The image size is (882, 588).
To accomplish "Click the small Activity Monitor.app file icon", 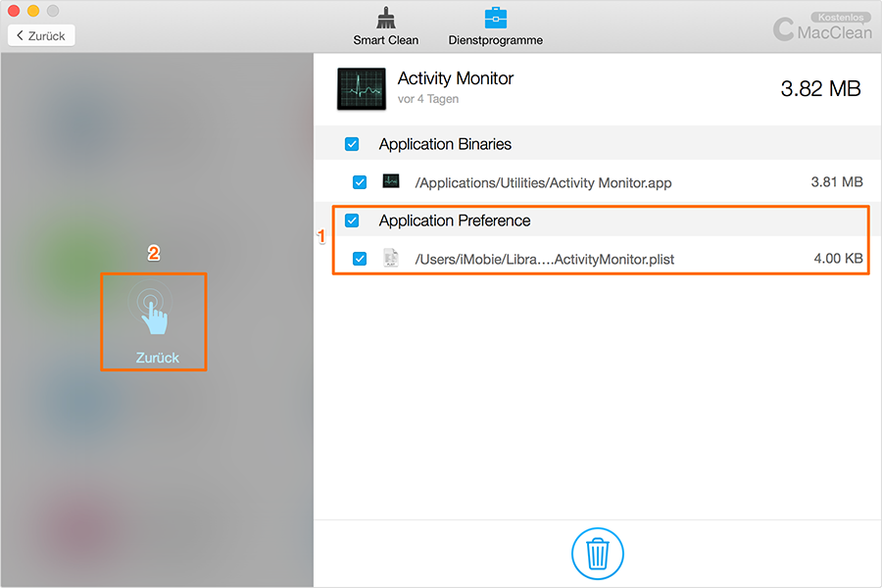I will 391,181.
